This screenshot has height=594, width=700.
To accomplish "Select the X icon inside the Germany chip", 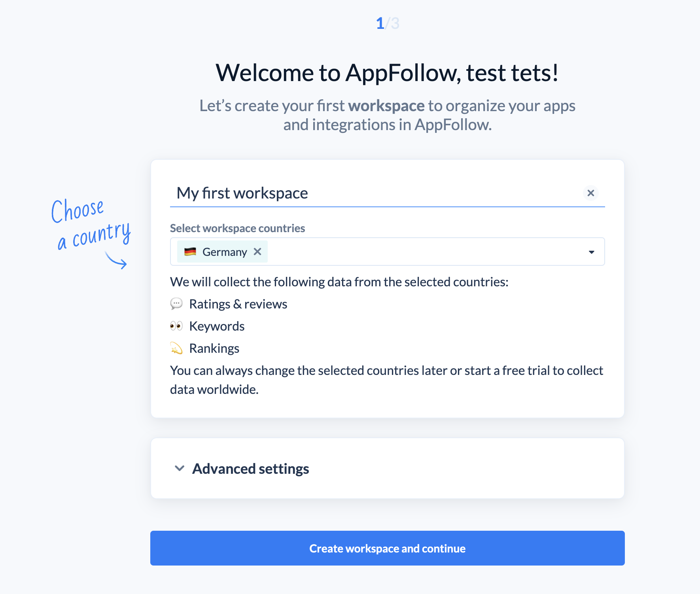I will pyautogui.click(x=258, y=252).
